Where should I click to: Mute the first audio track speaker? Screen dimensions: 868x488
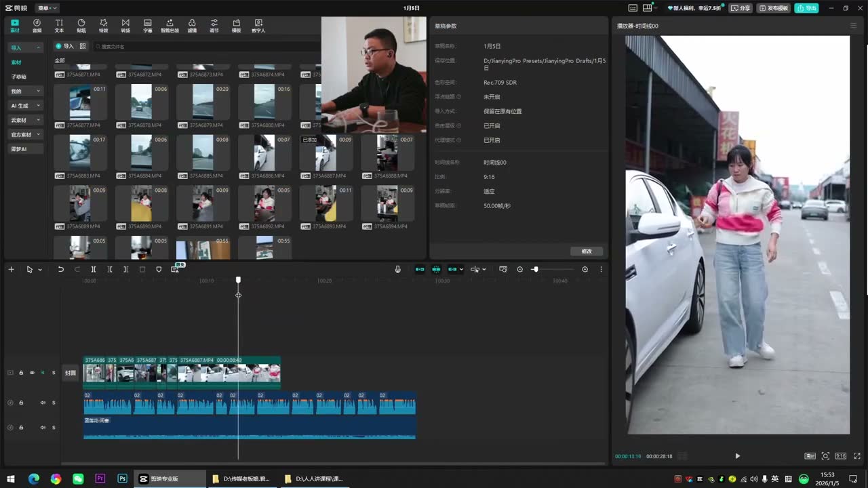42,403
